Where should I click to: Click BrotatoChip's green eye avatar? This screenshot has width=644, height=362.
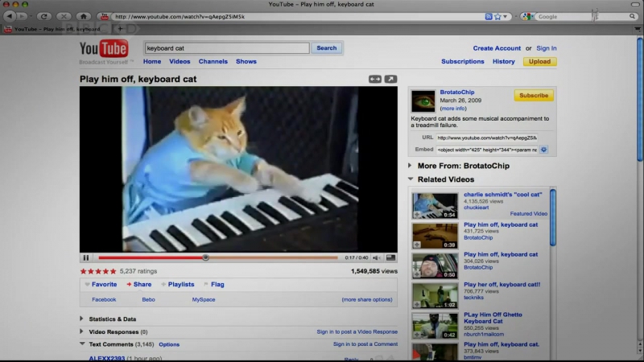point(423,101)
